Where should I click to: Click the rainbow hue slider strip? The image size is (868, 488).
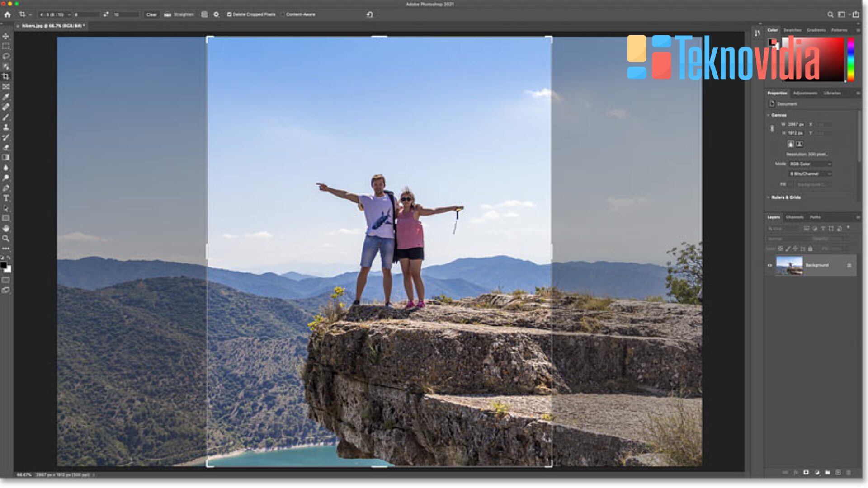(x=850, y=59)
